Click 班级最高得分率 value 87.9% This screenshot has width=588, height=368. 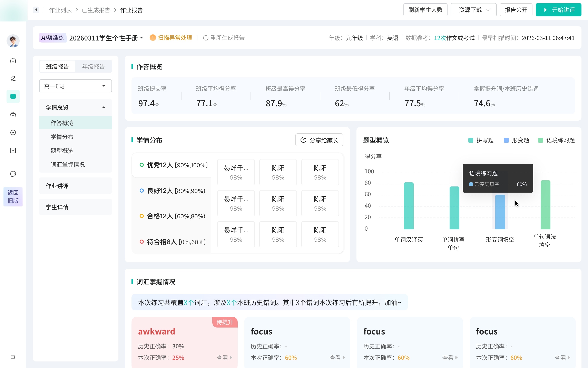coord(276,103)
